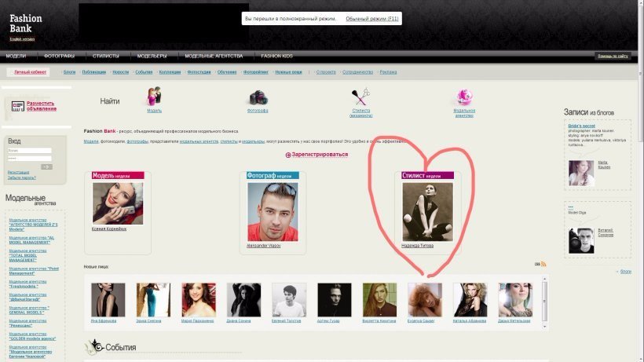
Task: Click the login submit arrow button
Action: click(x=46, y=166)
